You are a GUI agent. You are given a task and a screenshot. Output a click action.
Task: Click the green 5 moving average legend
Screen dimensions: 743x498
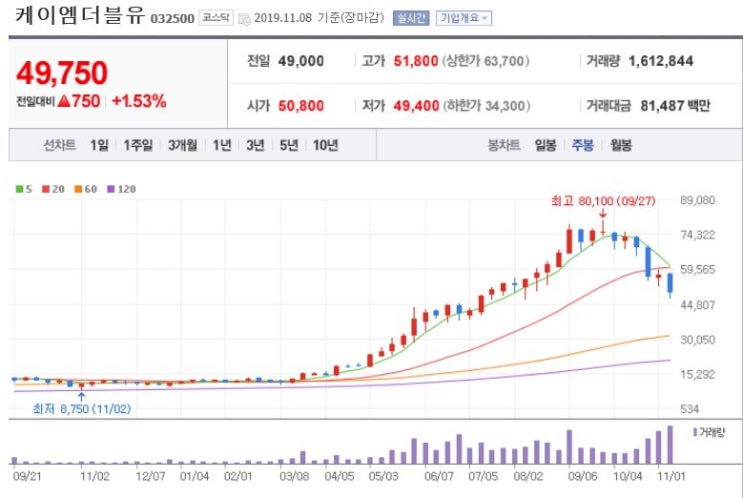pyautogui.click(x=24, y=189)
